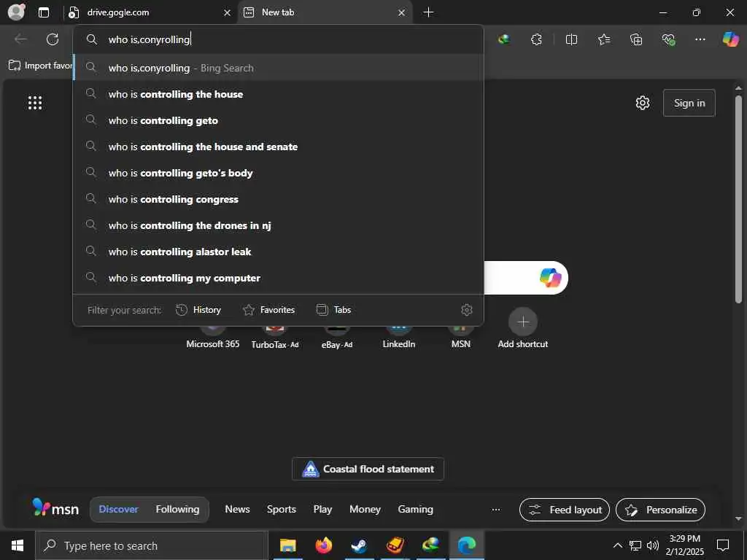Open the Browser essentials heart icon
Viewport: 747px width, 560px height.
tap(668, 39)
